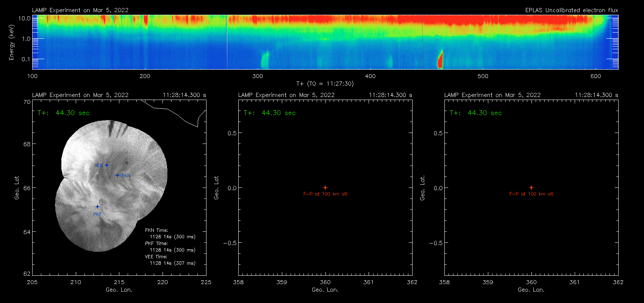
Task: Click the blue FKN station cross marker
Action: pos(117,175)
